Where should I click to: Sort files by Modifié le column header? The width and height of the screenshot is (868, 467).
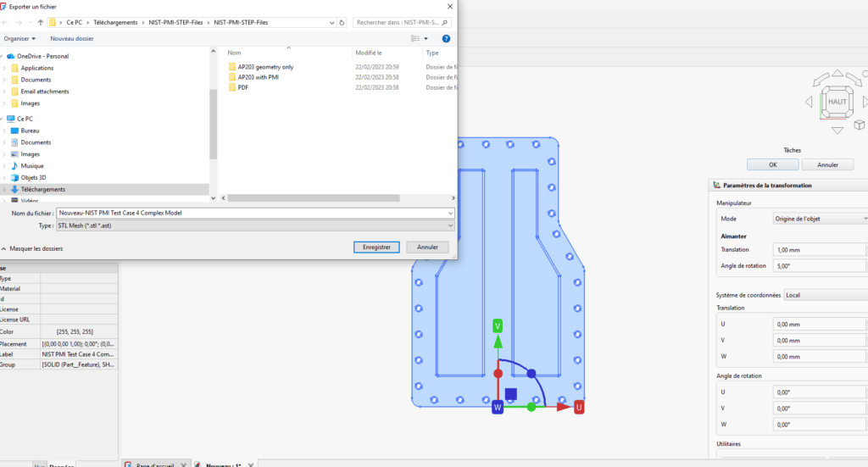coord(369,53)
